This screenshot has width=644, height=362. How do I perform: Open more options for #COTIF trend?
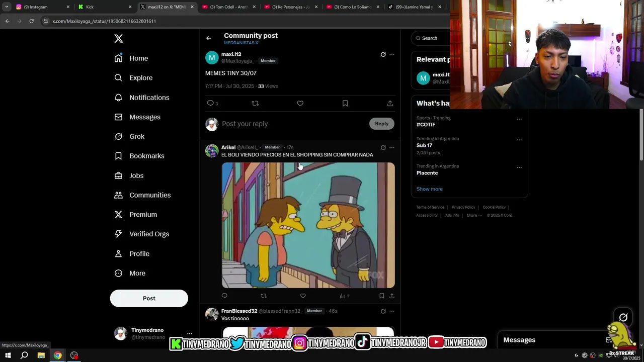click(x=519, y=119)
